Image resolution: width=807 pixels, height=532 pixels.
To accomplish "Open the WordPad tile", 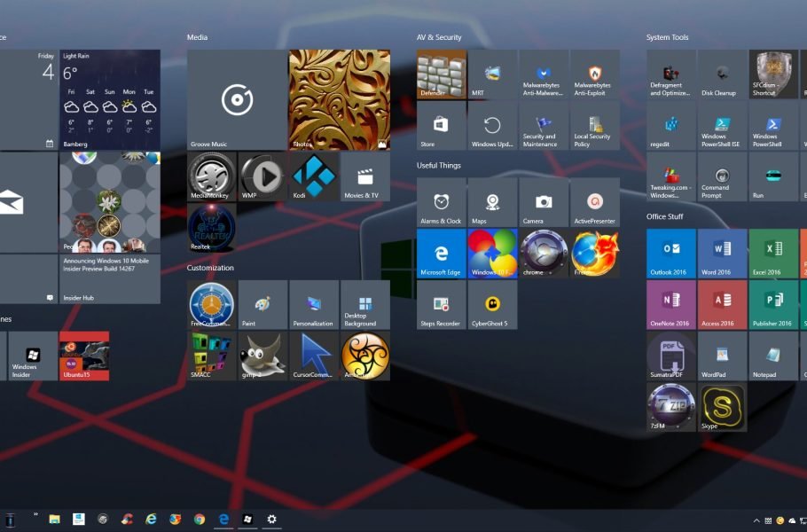I will [x=722, y=356].
